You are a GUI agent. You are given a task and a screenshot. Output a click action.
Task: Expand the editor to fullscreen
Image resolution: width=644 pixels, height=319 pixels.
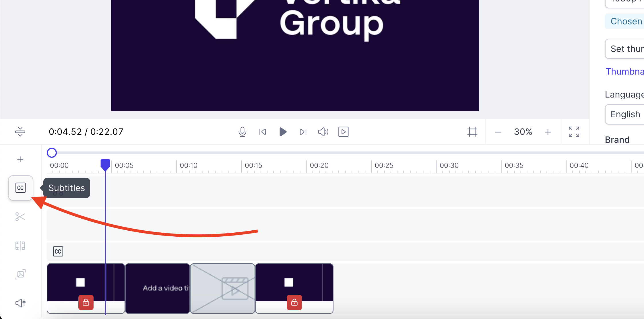[574, 132]
